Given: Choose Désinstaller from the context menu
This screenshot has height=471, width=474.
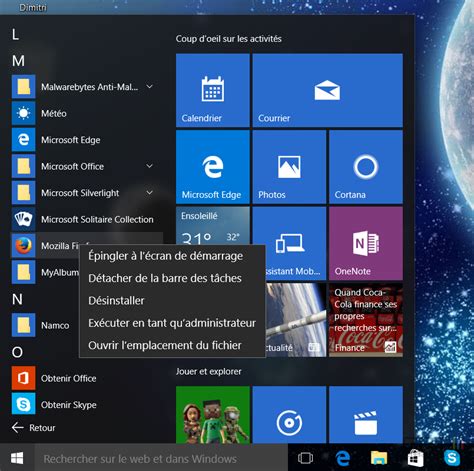Looking at the screenshot, I should [172, 301].
